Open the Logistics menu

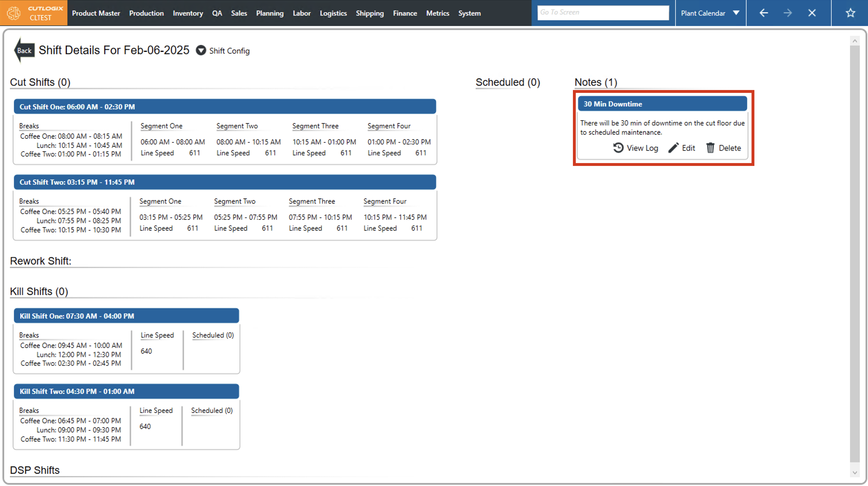click(x=333, y=13)
